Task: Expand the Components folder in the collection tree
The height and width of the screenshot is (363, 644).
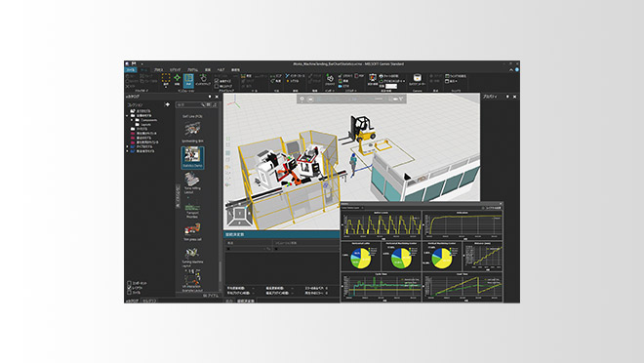Action: point(133,120)
